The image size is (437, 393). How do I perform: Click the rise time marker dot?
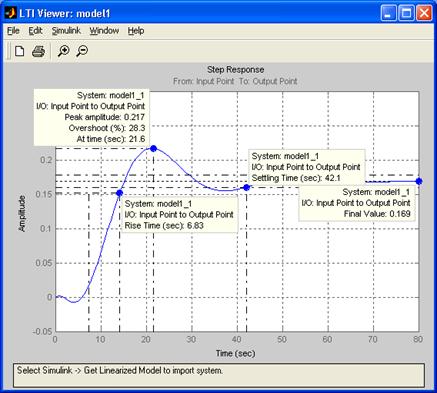119,193
